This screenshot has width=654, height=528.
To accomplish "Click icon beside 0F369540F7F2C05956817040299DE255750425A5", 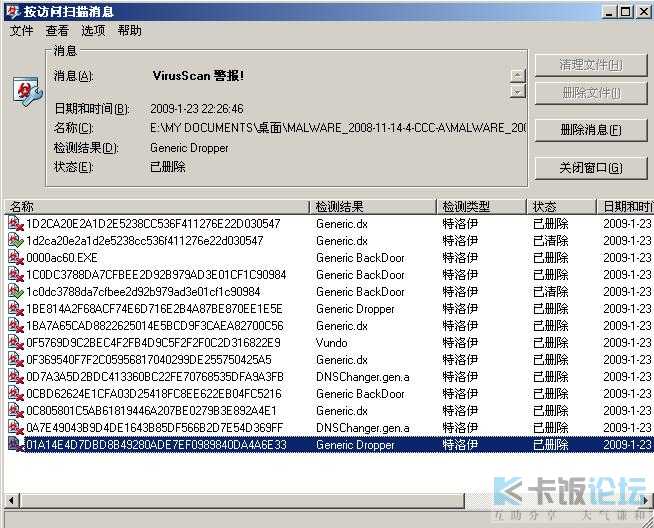I will tap(16, 360).
